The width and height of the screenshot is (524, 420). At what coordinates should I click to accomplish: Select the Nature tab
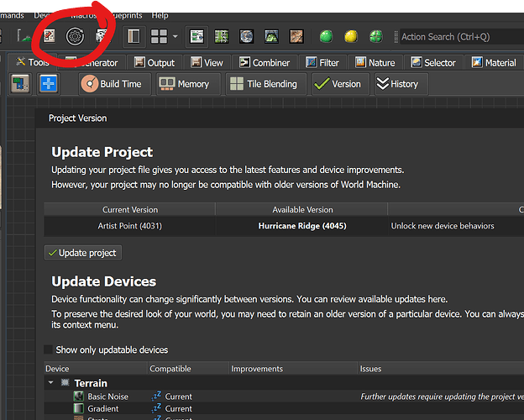[375, 62]
